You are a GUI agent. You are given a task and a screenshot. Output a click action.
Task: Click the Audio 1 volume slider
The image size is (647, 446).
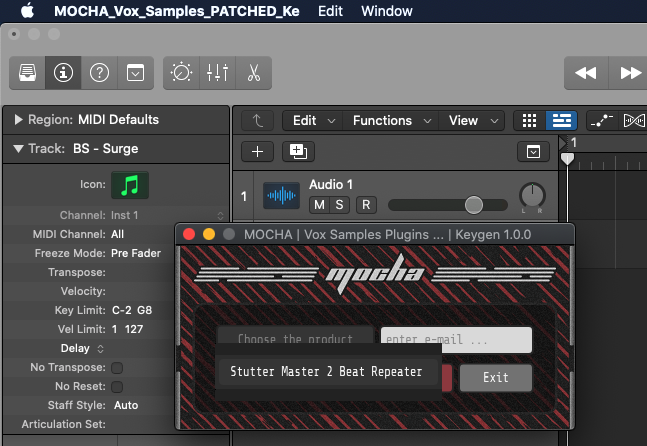(x=448, y=205)
